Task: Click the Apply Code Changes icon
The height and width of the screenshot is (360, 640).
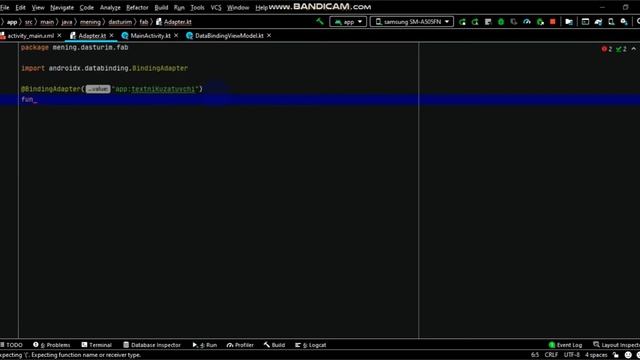Action: (488, 22)
